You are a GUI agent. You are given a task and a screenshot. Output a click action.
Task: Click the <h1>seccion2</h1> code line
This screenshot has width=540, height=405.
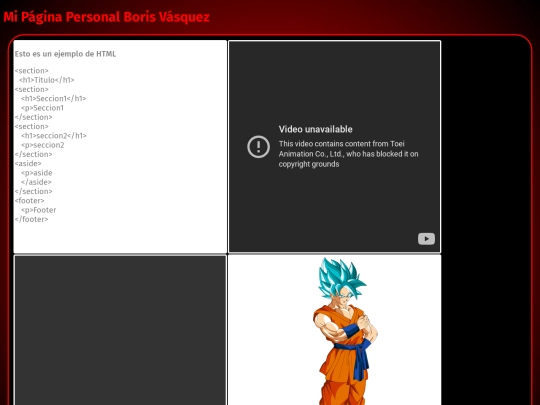tap(54, 136)
